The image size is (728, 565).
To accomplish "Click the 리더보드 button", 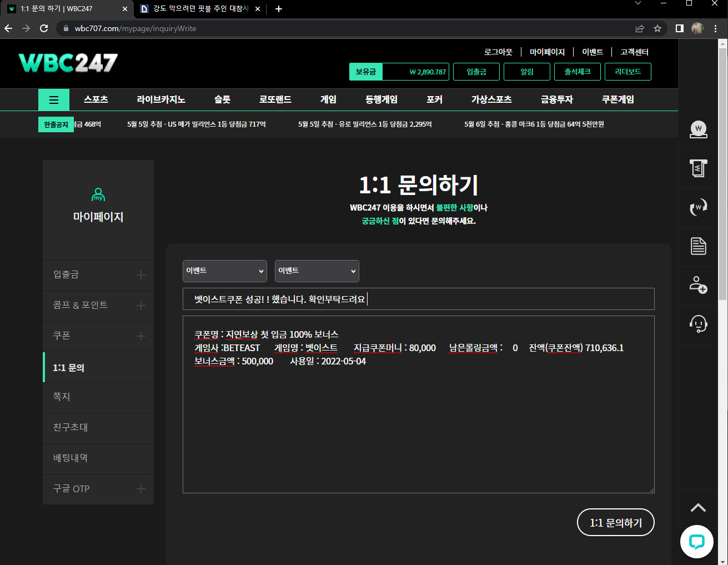I will point(628,72).
